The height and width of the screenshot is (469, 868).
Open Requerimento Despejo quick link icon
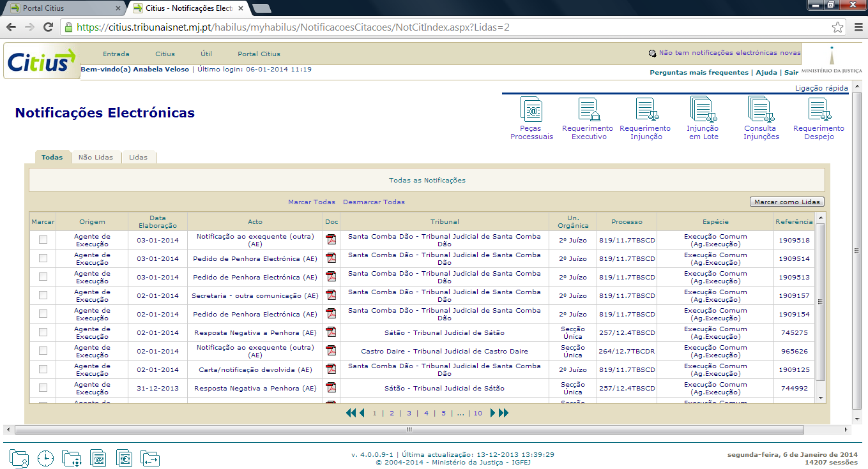click(819, 109)
